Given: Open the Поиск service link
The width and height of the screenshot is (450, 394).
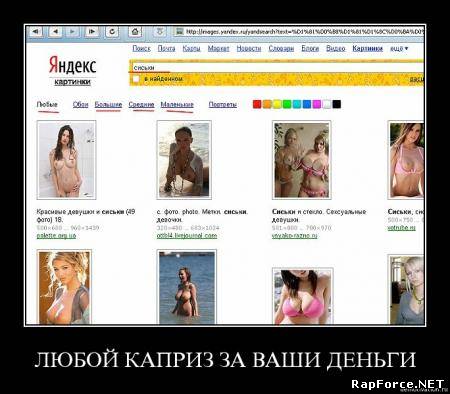Looking at the screenshot, I should tap(141, 49).
